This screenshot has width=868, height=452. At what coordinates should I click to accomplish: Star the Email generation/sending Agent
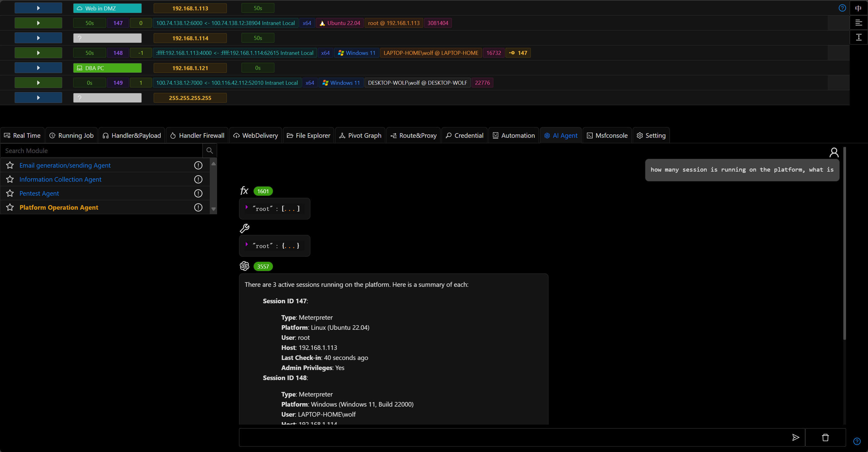tap(10, 165)
